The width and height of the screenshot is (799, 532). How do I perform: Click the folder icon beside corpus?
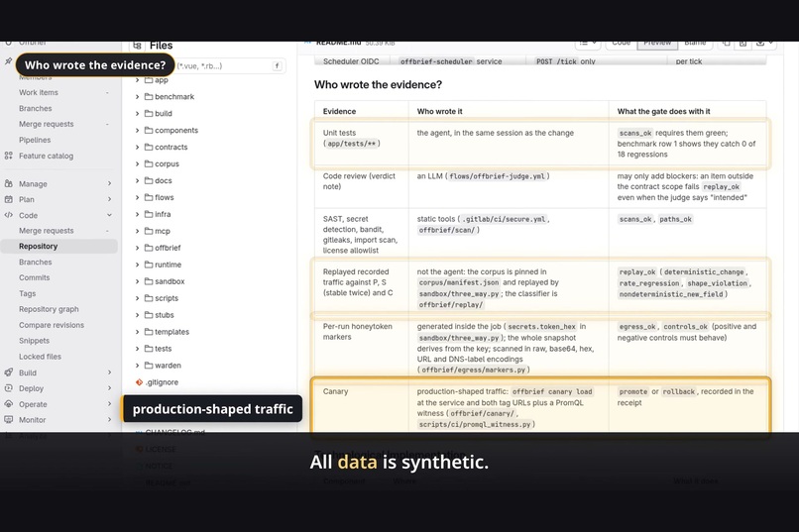tap(149, 163)
